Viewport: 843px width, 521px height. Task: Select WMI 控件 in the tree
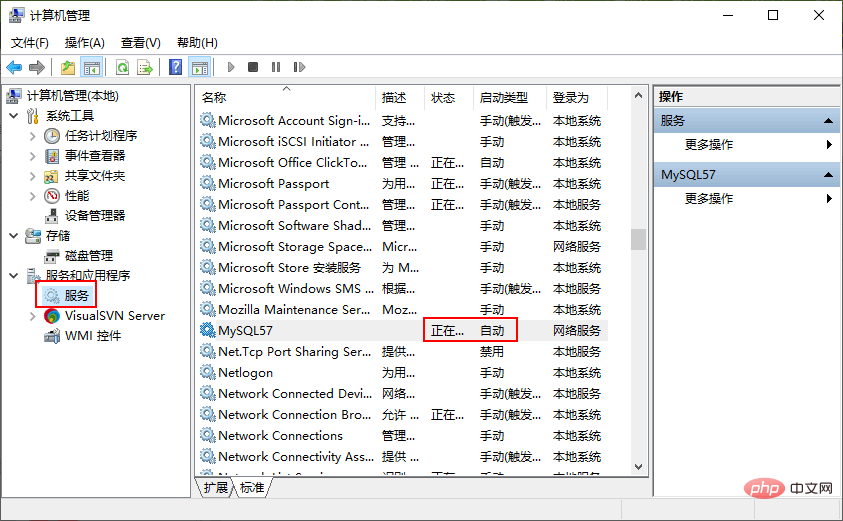coord(93,336)
